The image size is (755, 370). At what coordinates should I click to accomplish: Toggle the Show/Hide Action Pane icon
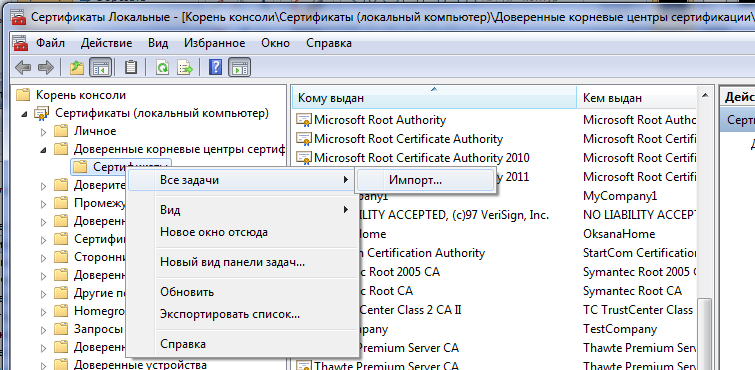pos(239,68)
